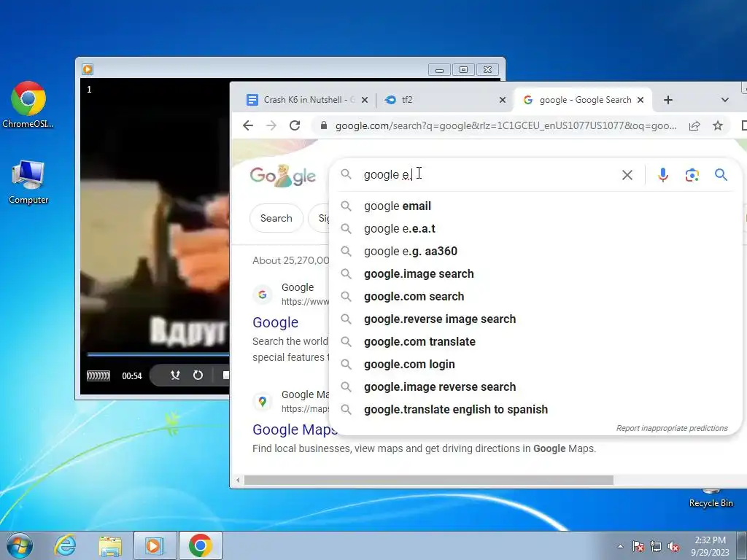Open Chrome's tab search dropdown arrow
This screenshot has width=747, height=560.
(724, 100)
